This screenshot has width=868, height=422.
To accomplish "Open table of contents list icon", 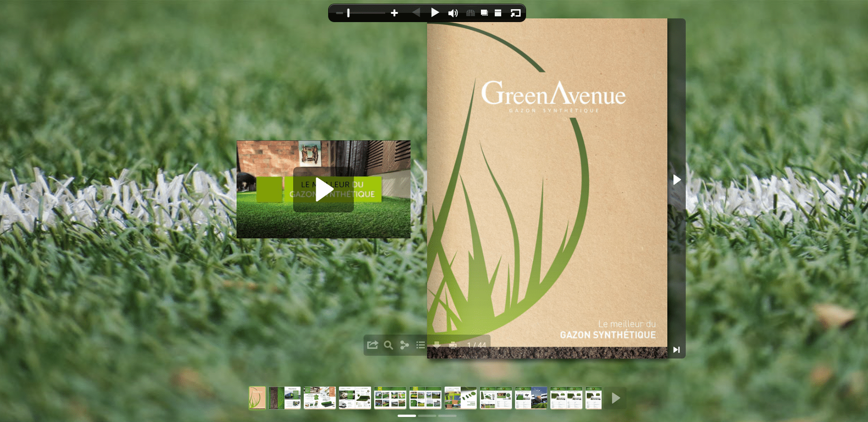I will 421,345.
